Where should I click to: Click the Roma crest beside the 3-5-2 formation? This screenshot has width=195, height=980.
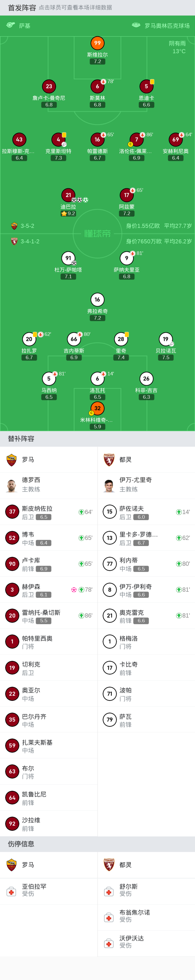14,226
